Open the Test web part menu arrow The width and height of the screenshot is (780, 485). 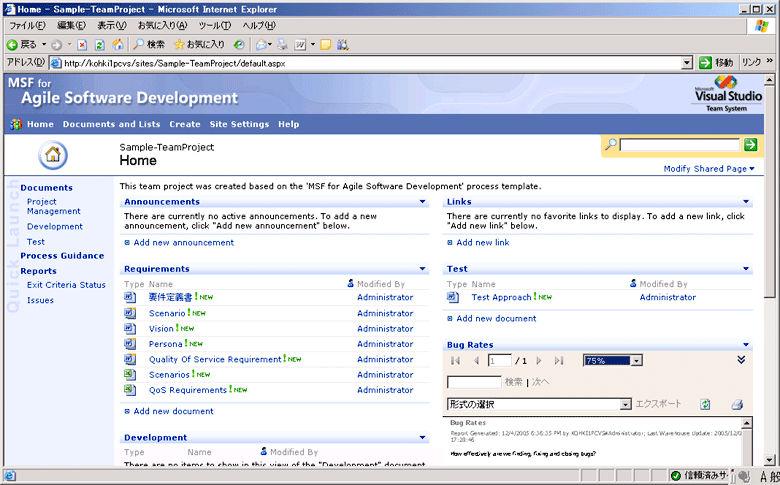point(746,269)
